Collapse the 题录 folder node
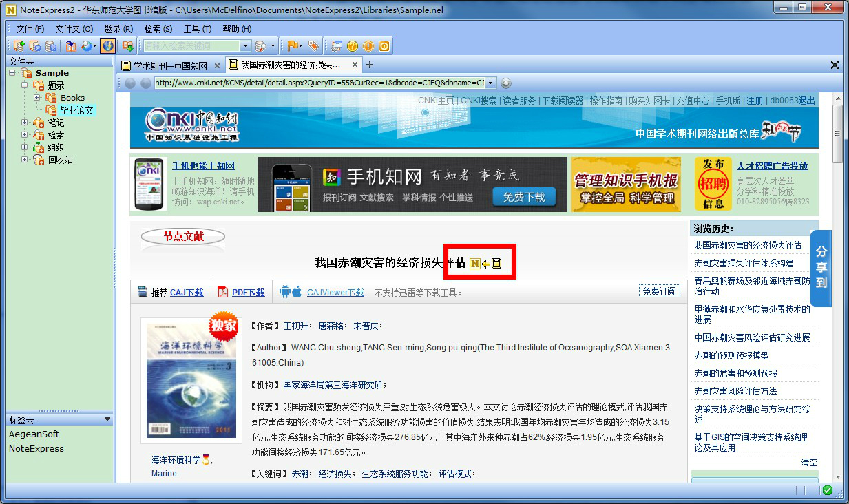This screenshot has height=504, width=849. click(x=25, y=85)
